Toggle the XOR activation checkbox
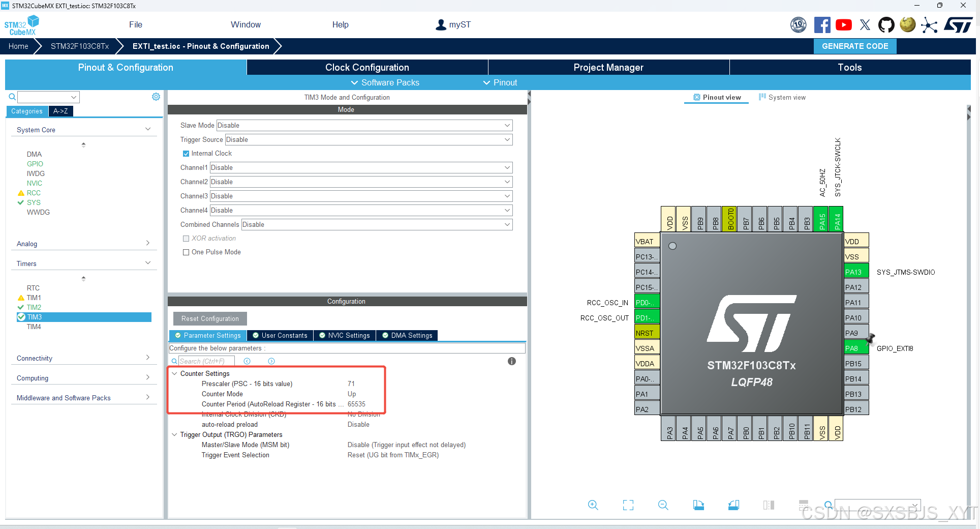This screenshot has width=980, height=529. [x=186, y=239]
